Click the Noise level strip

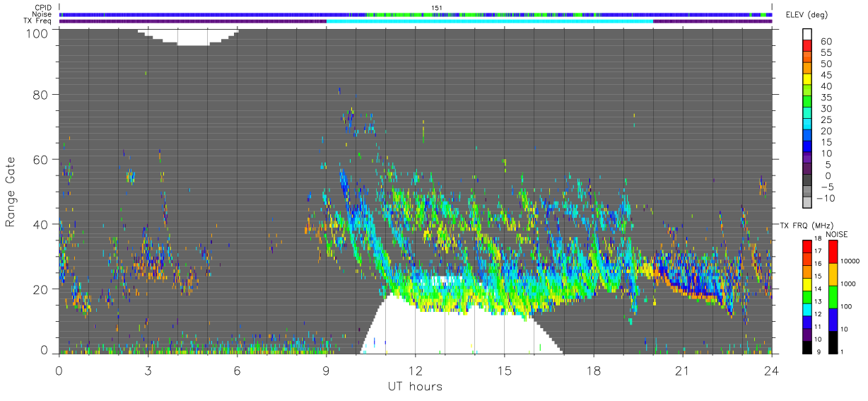point(416,14)
